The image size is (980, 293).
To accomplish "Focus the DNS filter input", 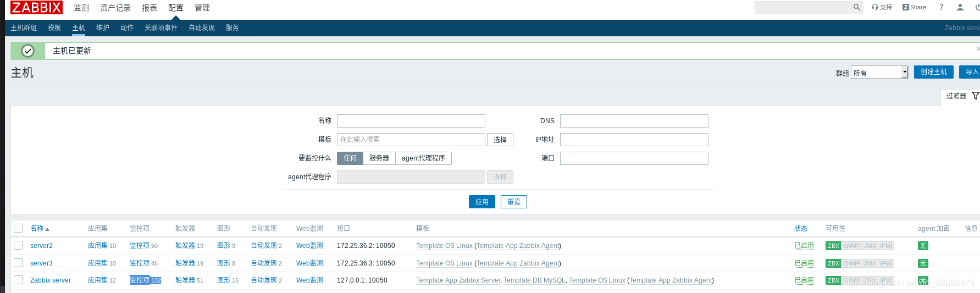I will [634, 121].
